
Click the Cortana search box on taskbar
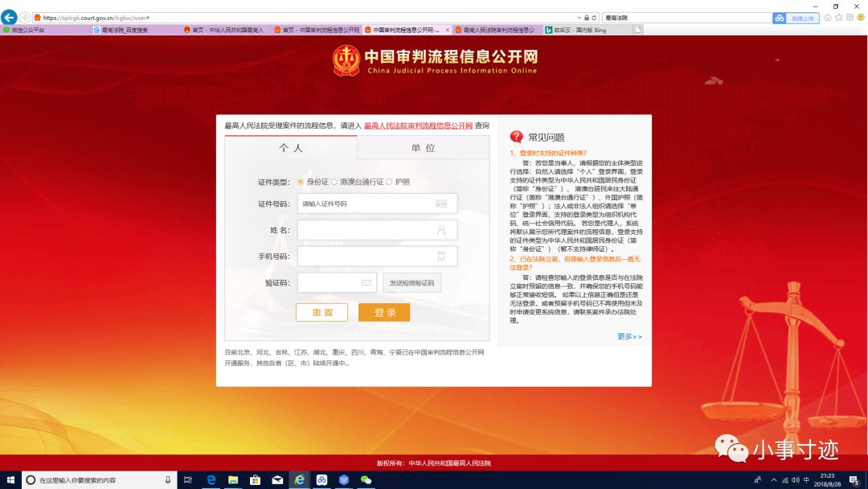99,480
